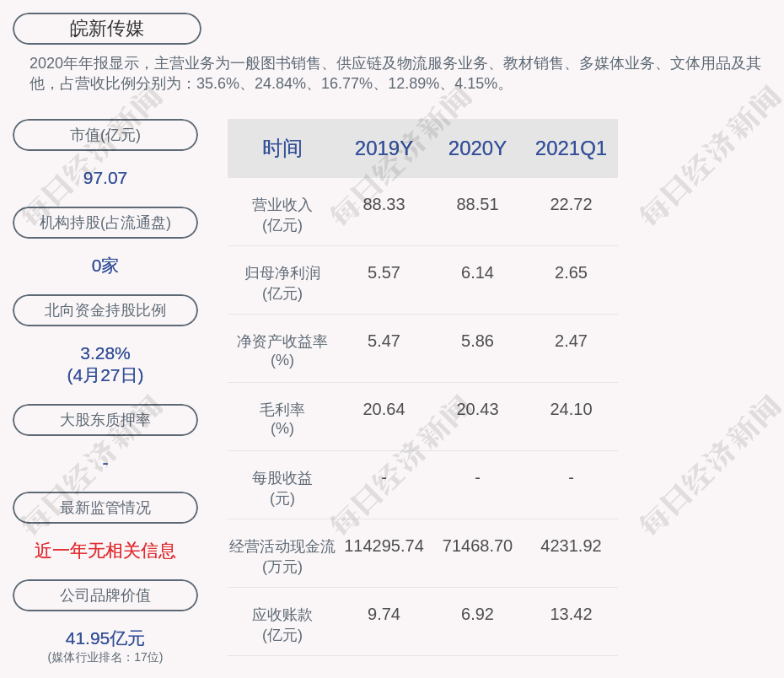Viewport: 784px width, 678px height.
Task: Select receivables value 13.42
Action: click(x=571, y=614)
